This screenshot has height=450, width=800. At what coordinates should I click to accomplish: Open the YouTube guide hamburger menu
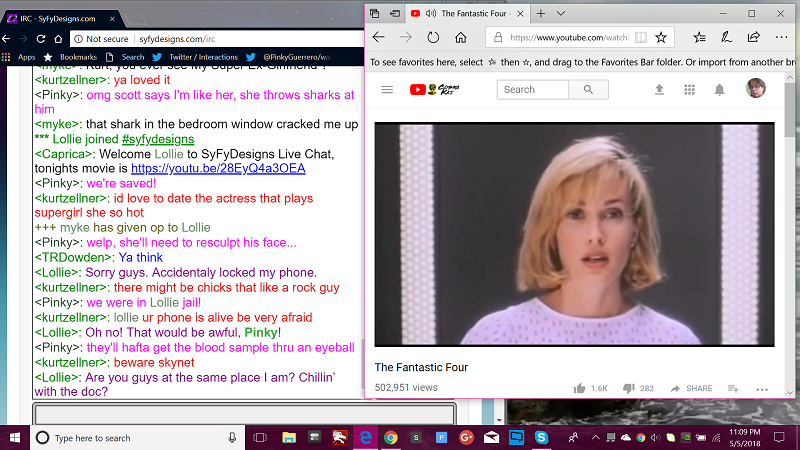387,90
